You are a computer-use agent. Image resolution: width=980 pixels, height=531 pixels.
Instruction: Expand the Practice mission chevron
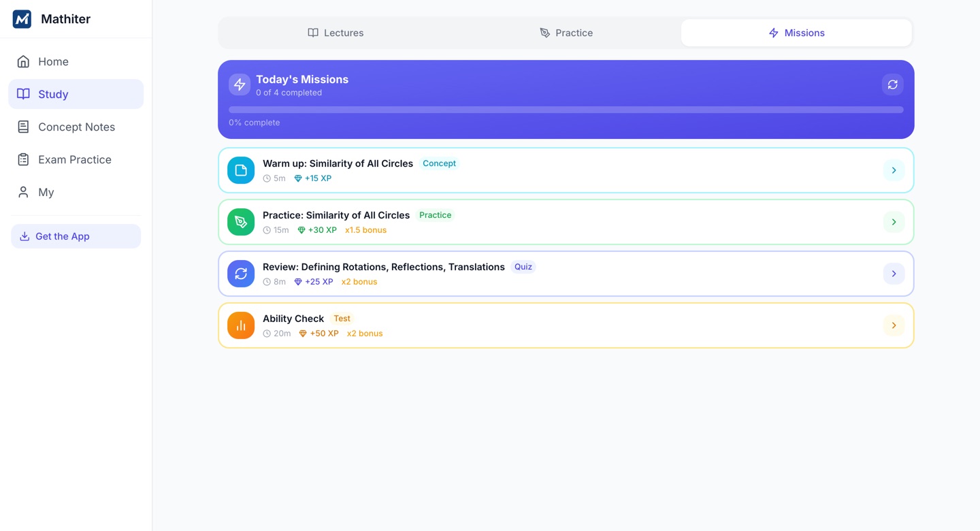click(x=894, y=222)
